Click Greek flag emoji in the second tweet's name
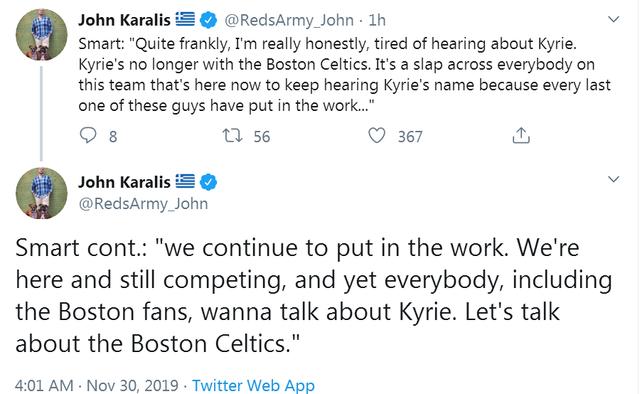 click(185, 181)
